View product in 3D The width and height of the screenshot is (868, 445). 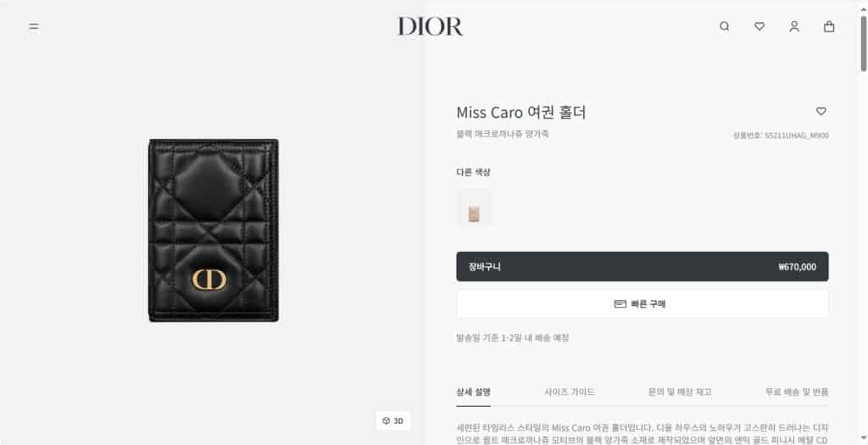pos(393,420)
